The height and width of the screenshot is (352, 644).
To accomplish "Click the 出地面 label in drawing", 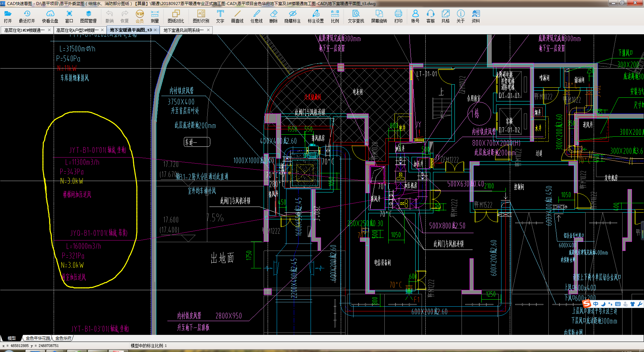I will click(222, 258).
